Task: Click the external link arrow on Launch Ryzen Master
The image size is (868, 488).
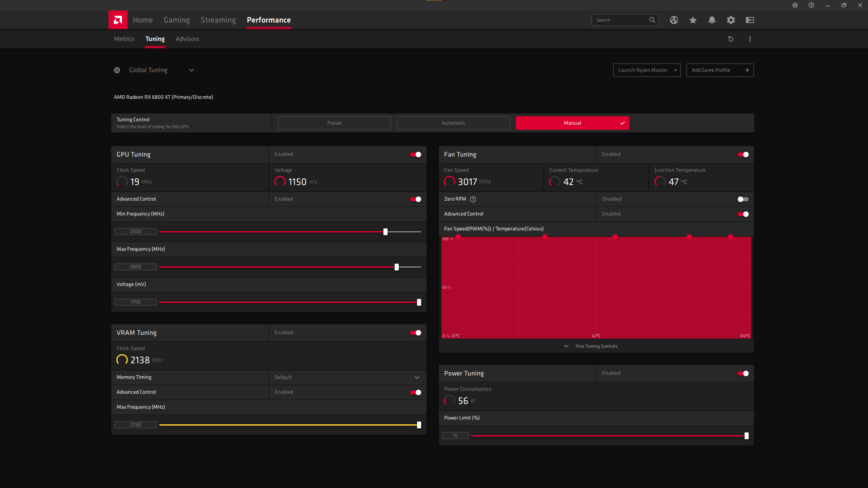Action: coord(675,70)
